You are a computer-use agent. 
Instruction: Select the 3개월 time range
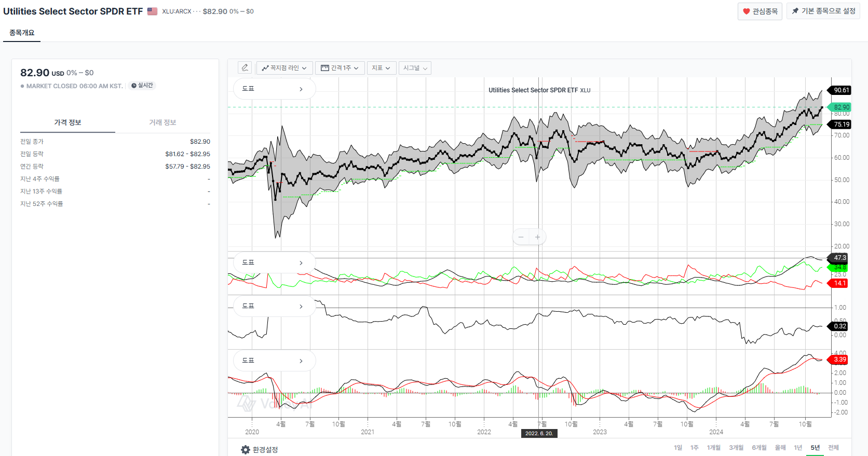coord(736,448)
